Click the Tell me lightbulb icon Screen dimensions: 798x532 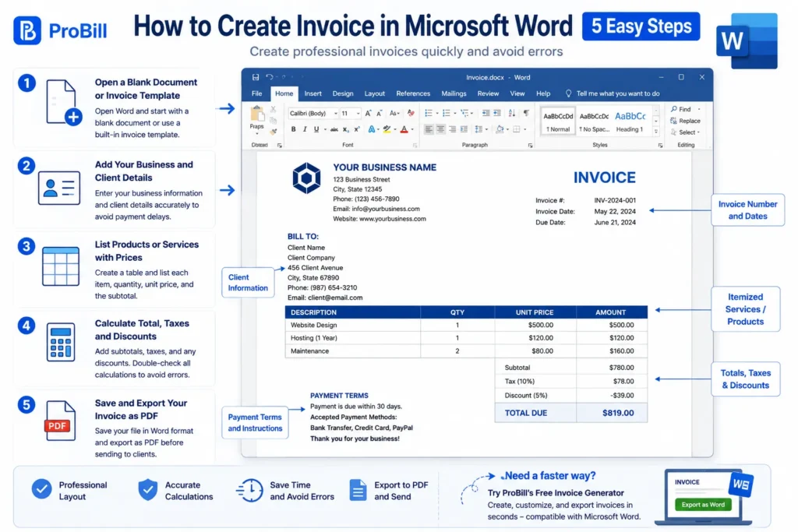[x=568, y=93]
